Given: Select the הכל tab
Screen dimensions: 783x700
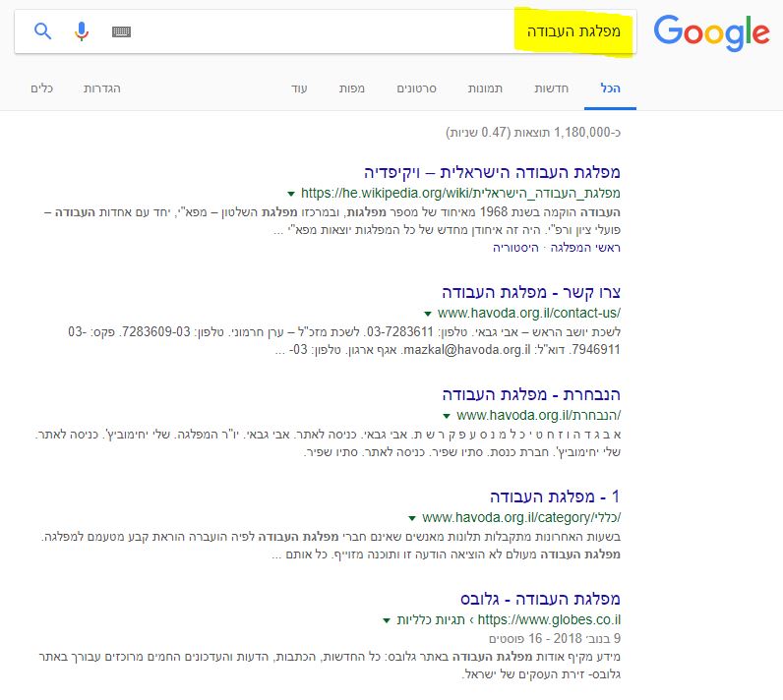Looking at the screenshot, I should pos(610,88).
